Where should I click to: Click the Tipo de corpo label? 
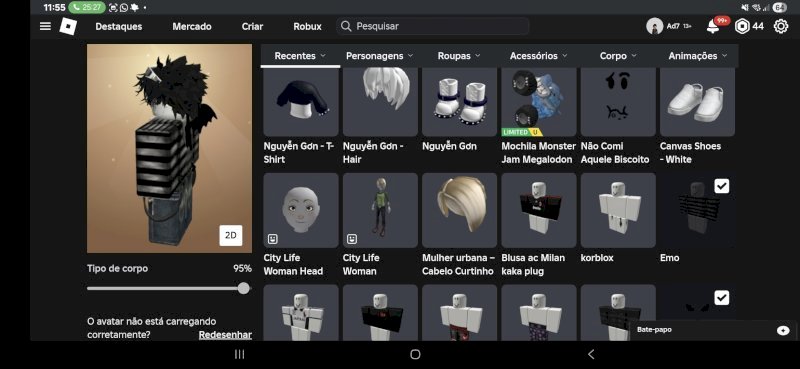tap(117, 268)
